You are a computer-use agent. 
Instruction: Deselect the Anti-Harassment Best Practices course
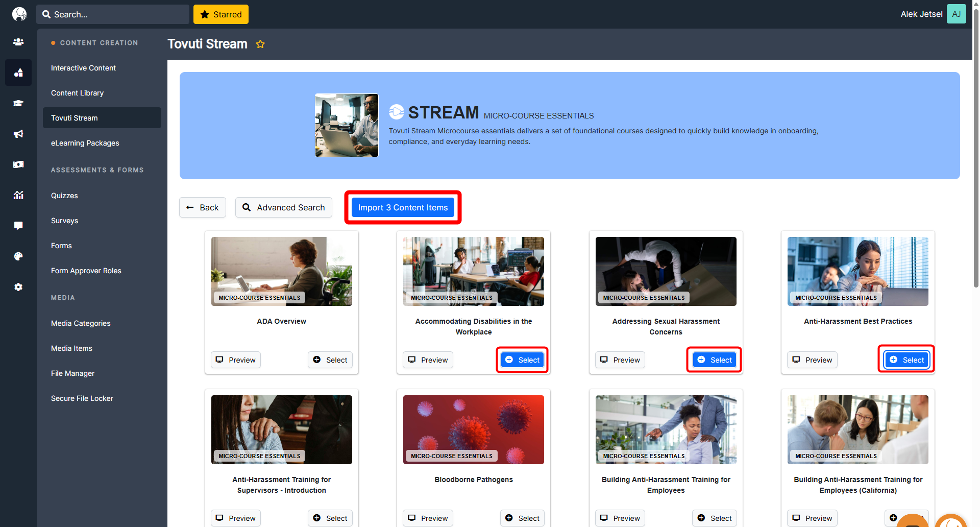906,360
